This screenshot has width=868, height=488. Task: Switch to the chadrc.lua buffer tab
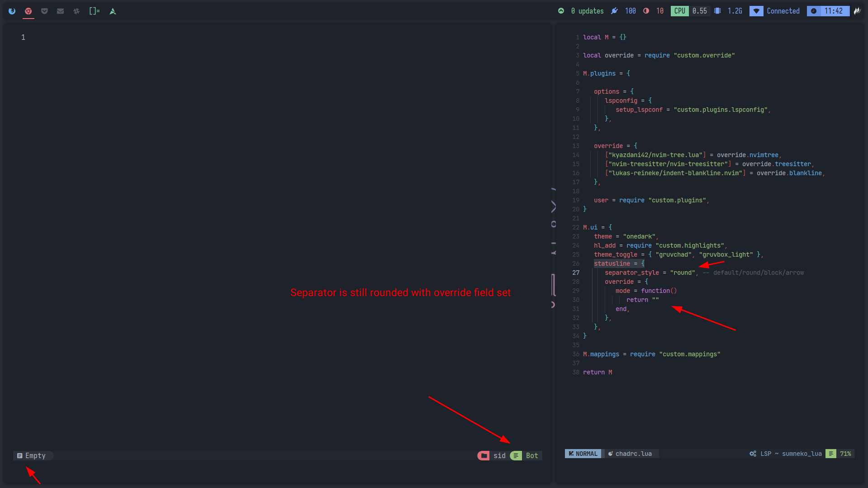point(631,453)
